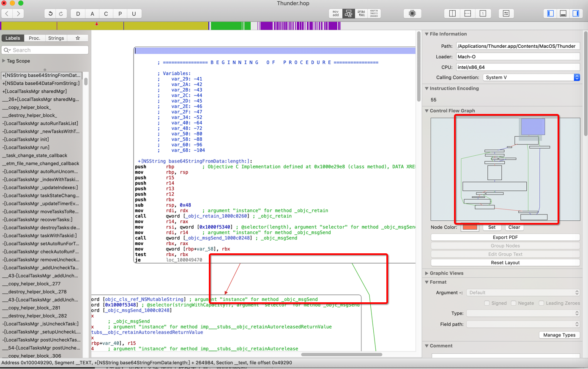Screen dimensions: 588x369
Task: Switch to pseudo-code if(b) view
Action: click(361, 14)
